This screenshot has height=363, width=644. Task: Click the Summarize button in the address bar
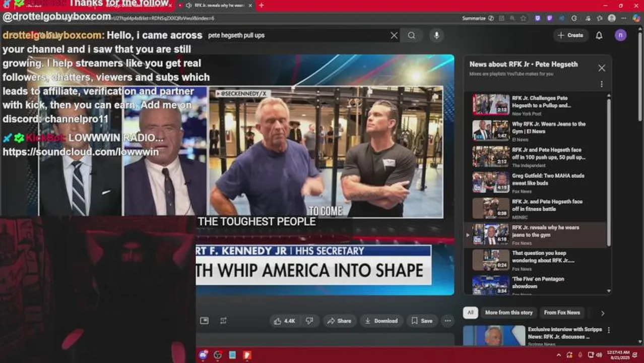(x=478, y=18)
